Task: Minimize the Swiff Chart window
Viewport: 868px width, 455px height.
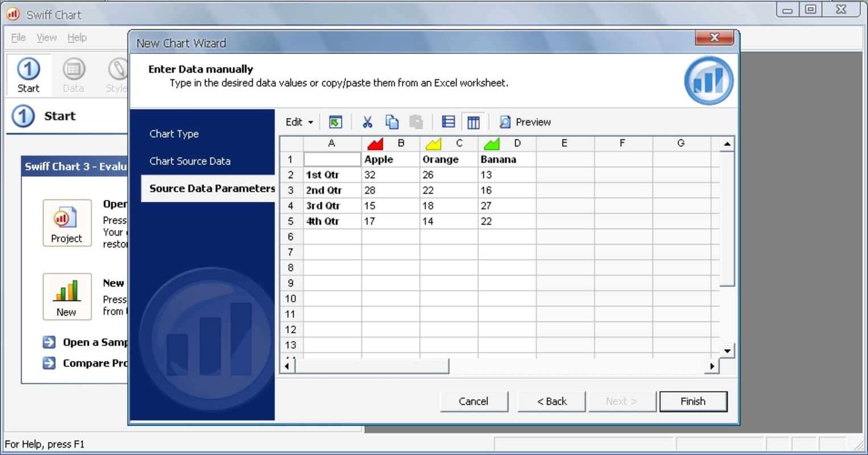Action: coord(787,10)
